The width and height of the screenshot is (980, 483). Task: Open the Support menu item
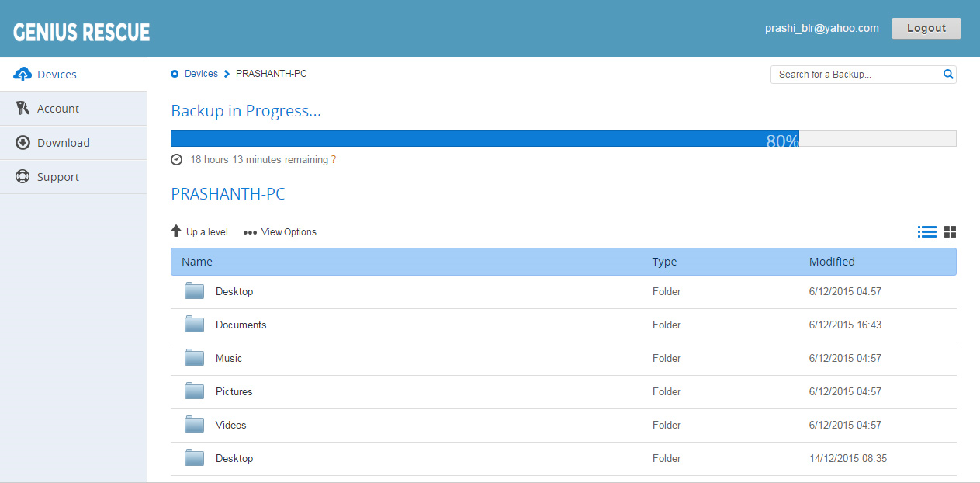click(x=58, y=177)
